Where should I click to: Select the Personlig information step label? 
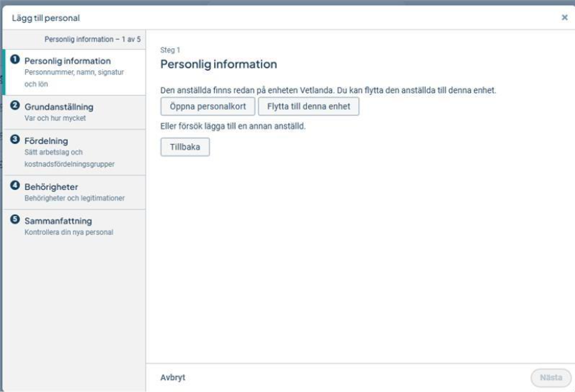(x=67, y=61)
